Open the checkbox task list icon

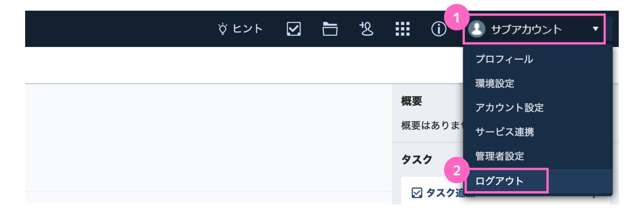pyautogui.click(x=293, y=29)
